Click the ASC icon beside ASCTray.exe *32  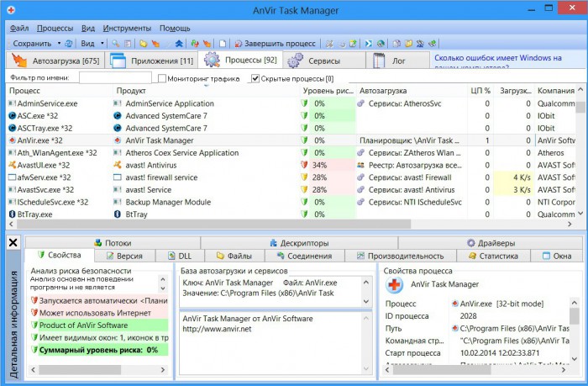pos(12,128)
